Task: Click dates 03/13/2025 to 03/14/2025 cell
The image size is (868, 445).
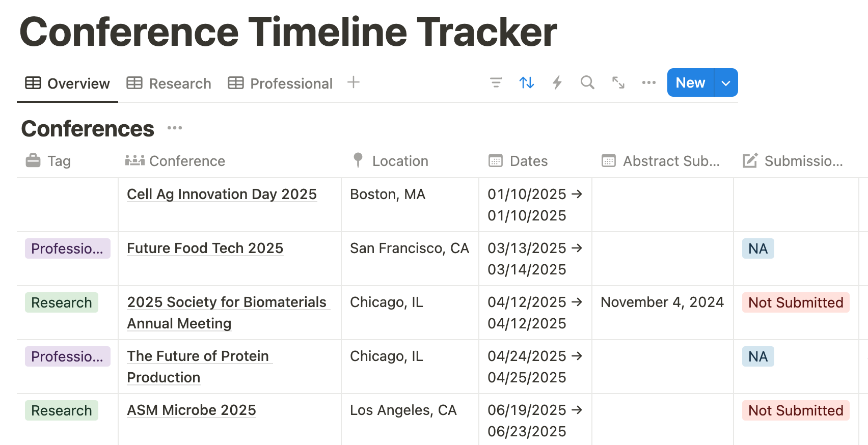Action: pyautogui.click(x=535, y=259)
